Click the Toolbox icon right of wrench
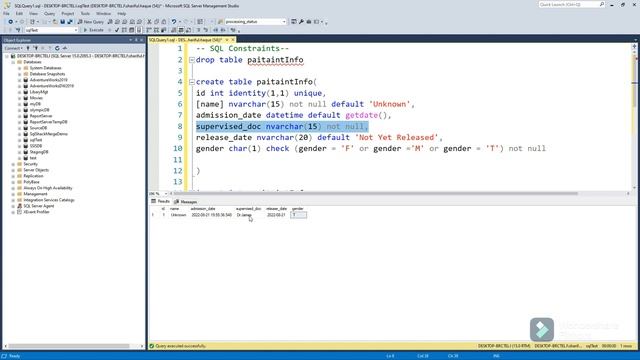640x360 pixels. coord(309,22)
